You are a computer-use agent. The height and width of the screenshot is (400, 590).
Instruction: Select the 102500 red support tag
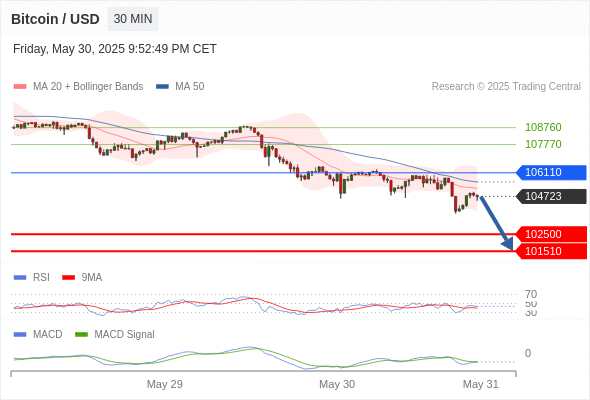click(x=550, y=234)
